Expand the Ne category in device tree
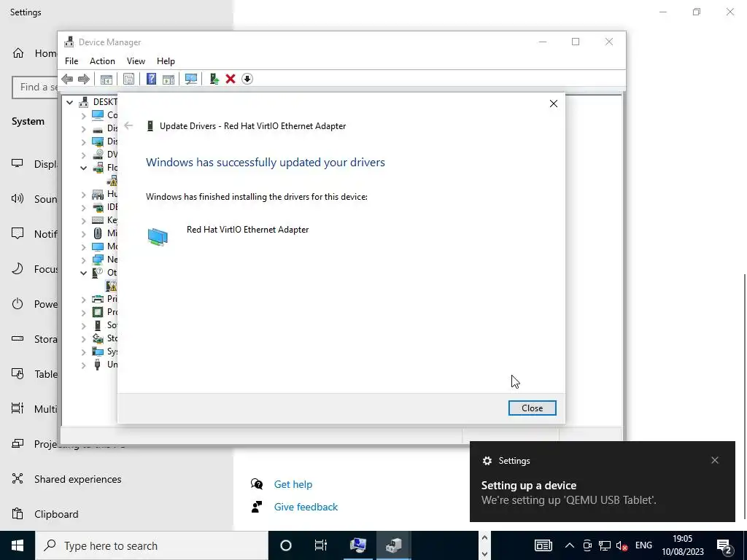Image resolution: width=747 pixels, height=560 pixels. (x=83, y=260)
